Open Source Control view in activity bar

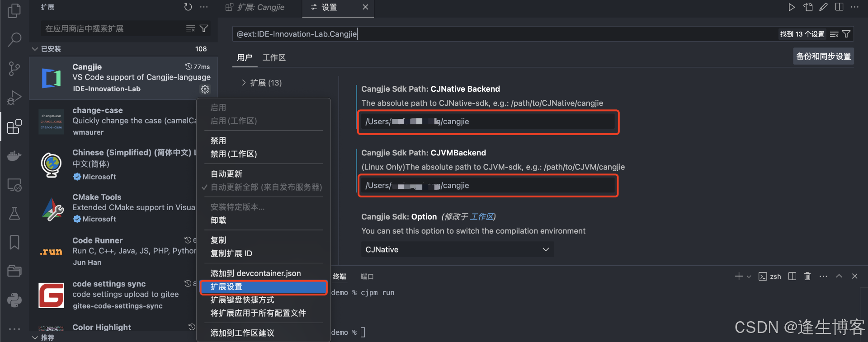(14, 69)
